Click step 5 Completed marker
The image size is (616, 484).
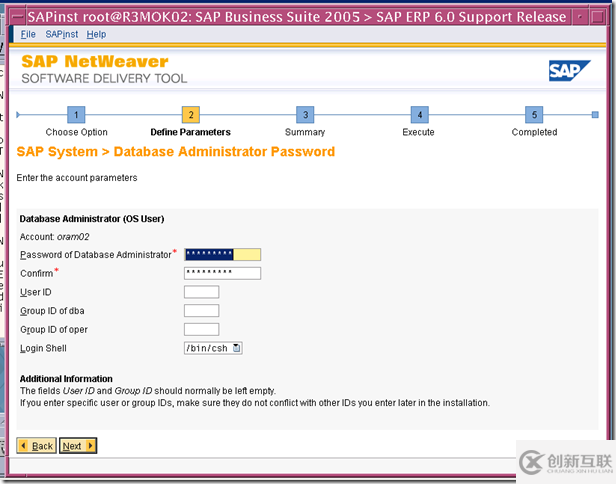coord(534,115)
